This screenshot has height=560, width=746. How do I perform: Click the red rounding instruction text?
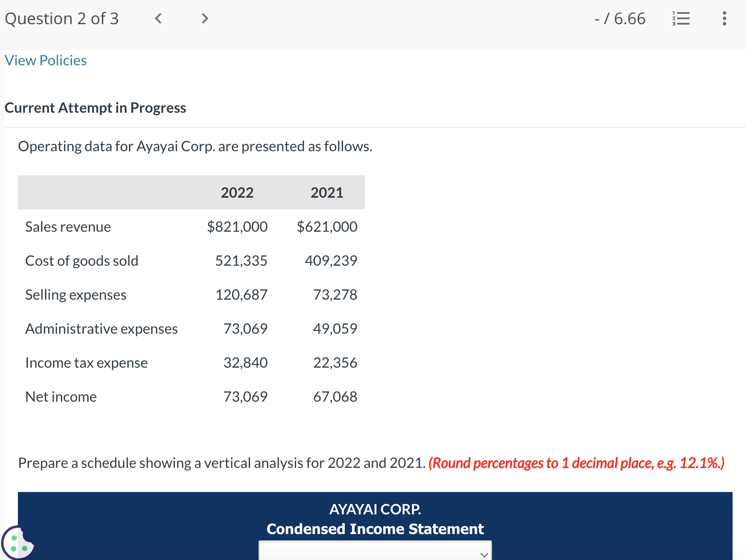pyautogui.click(x=575, y=463)
